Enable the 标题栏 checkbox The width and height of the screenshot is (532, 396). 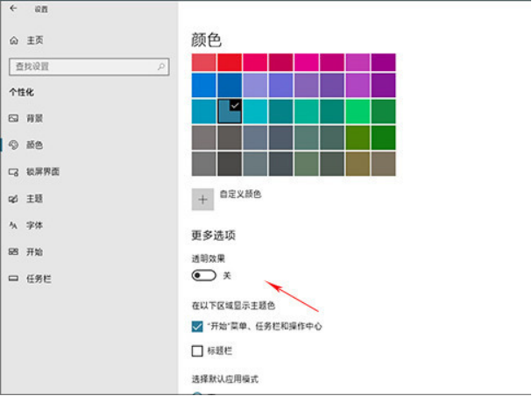click(197, 351)
